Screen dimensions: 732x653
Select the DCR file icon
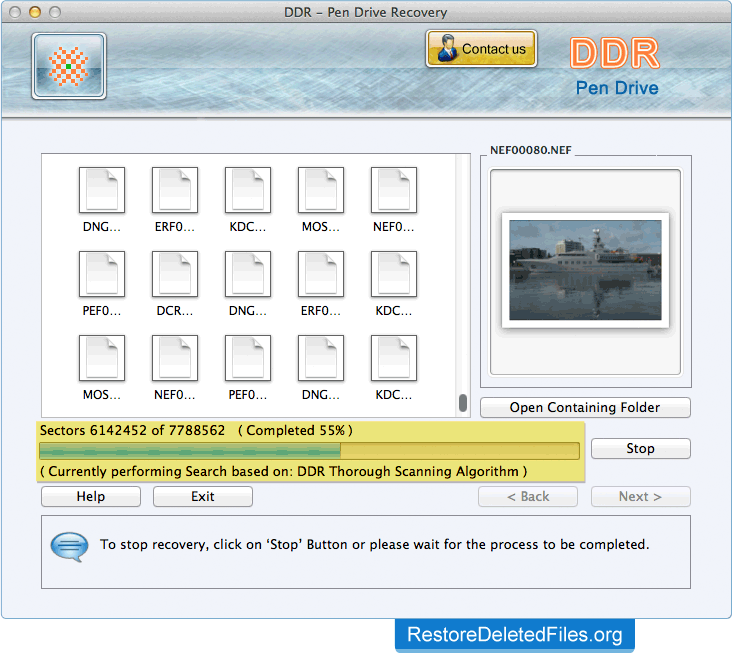[x=175, y=274]
